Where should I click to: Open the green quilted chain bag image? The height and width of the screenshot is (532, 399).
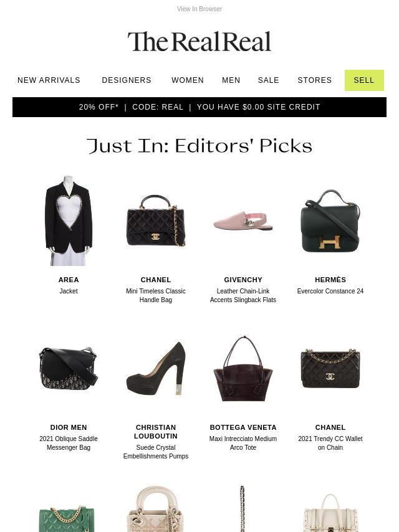click(x=67, y=518)
